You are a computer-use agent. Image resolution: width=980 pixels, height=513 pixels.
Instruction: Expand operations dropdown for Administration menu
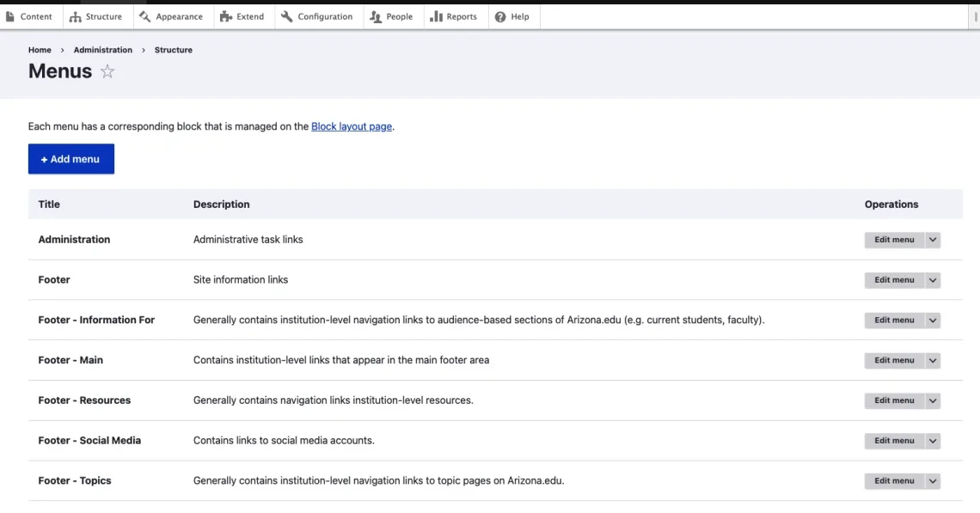(x=933, y=240)
